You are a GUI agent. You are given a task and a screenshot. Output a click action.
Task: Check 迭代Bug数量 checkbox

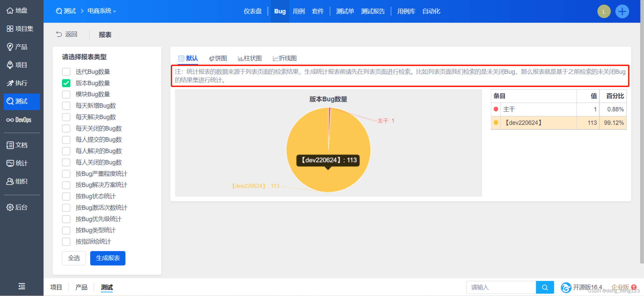click(x=66, y=72)
